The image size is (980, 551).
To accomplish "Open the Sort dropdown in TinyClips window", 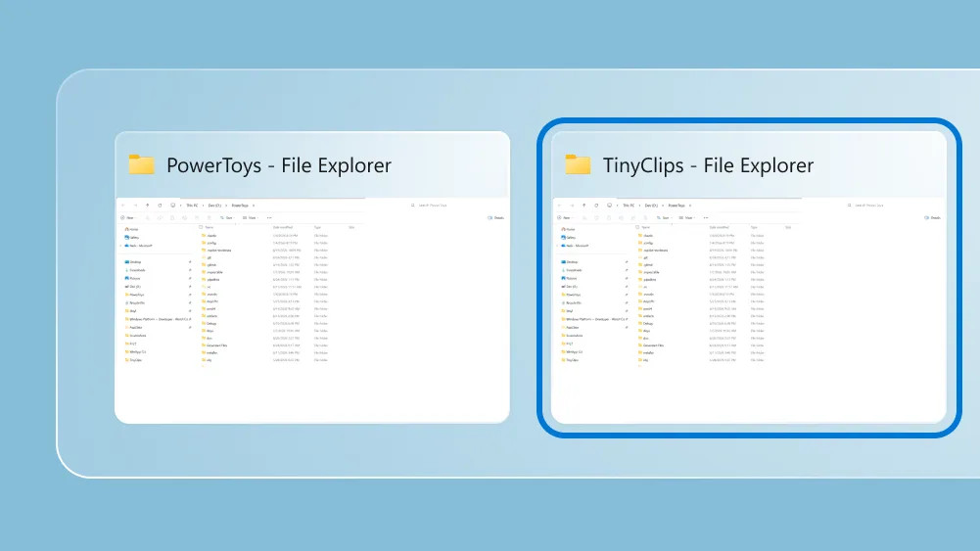I will click(x=664, y=218).
